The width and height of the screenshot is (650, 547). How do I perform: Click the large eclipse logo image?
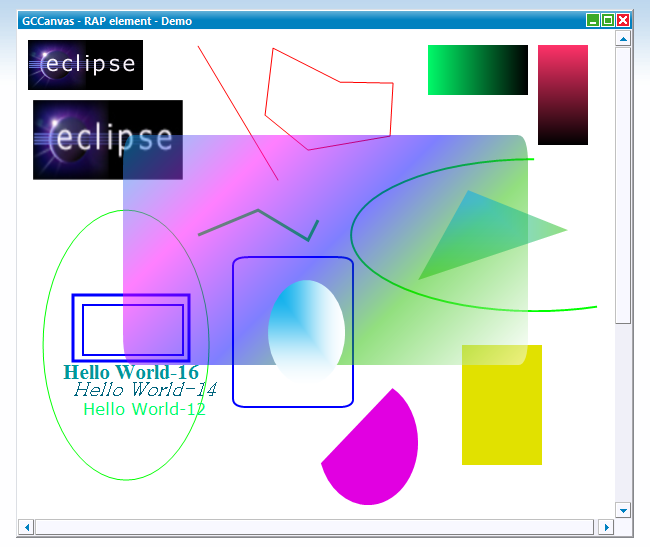[108, 140]
